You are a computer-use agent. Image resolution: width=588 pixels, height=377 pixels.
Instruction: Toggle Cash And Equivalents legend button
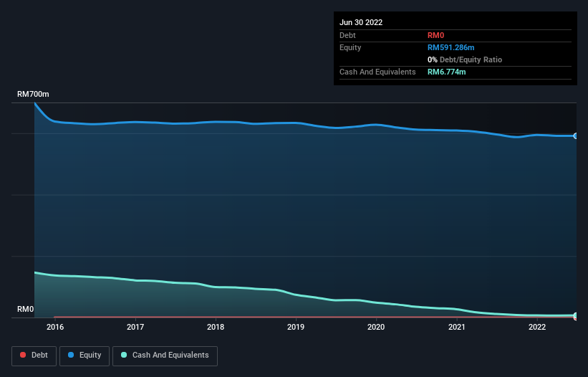pyautogui.click(x=165, y=355)
